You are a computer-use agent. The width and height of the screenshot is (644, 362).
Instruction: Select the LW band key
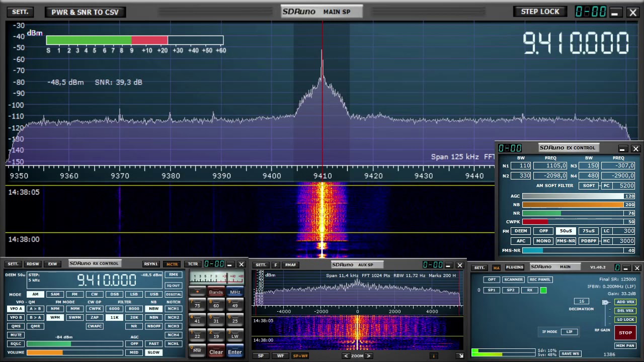pos(235,336)
